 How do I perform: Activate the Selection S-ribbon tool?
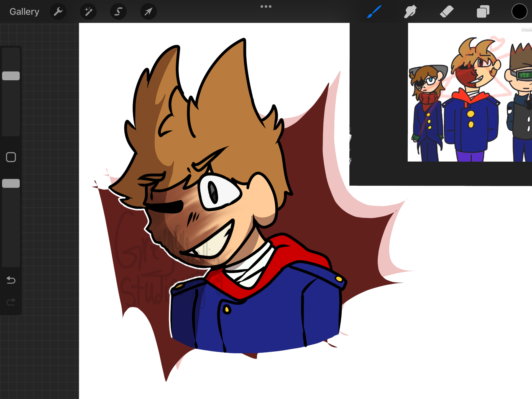point(119,12)
